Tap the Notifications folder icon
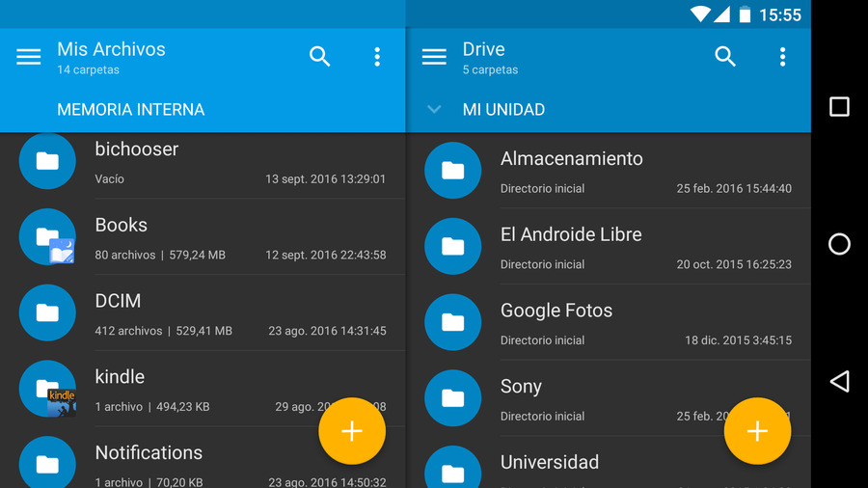Image resolution: width=868 pixels, height=488 pixels. [47, 463]
